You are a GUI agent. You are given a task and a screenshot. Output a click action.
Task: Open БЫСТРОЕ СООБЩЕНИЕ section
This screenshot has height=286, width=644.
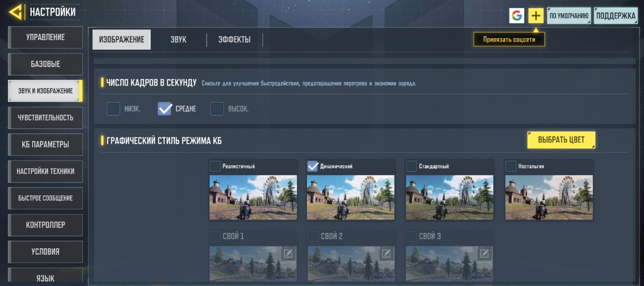click(x=45, y=198)
